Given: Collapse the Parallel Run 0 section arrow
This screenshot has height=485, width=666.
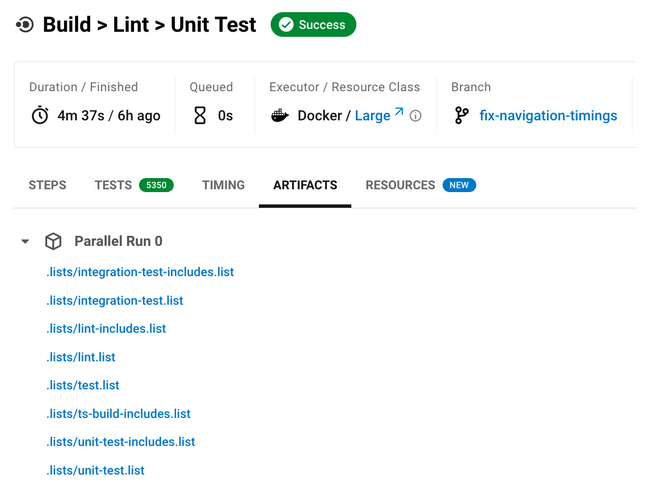Looking at the screenshot, I should tap(25, 241).
